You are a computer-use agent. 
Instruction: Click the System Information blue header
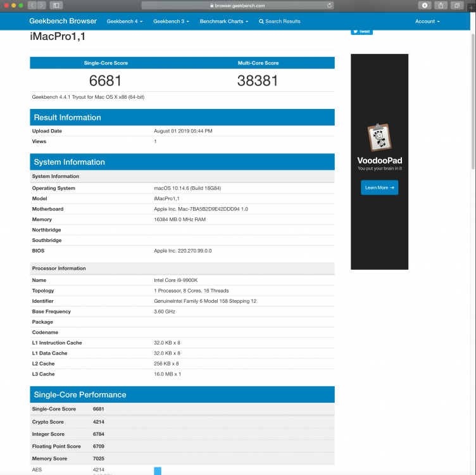182,162
